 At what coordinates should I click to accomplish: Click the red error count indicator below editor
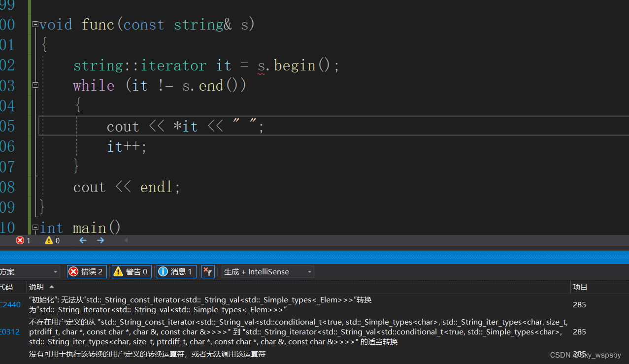pos(23,240)
